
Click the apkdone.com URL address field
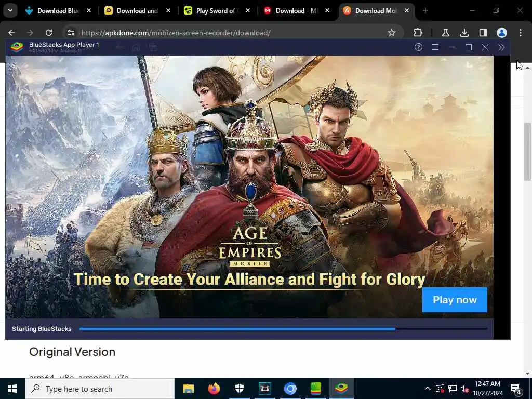pyautogui.click(x=231, y=33)
